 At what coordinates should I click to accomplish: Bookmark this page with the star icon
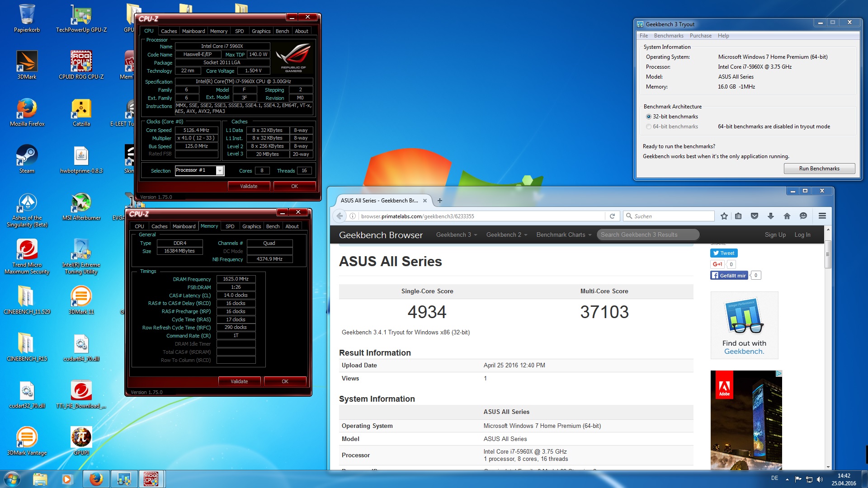point(724,216)
